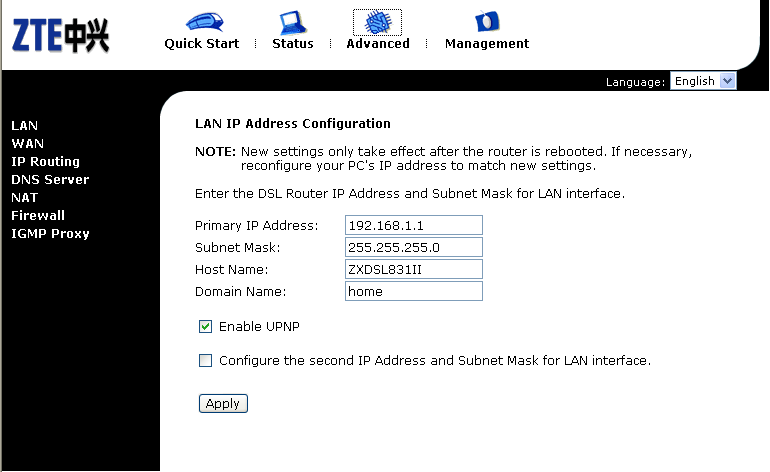Disable the Enable UPNP checkbox
The height and width of the screenshot is (472, 770).
point(205,327)
